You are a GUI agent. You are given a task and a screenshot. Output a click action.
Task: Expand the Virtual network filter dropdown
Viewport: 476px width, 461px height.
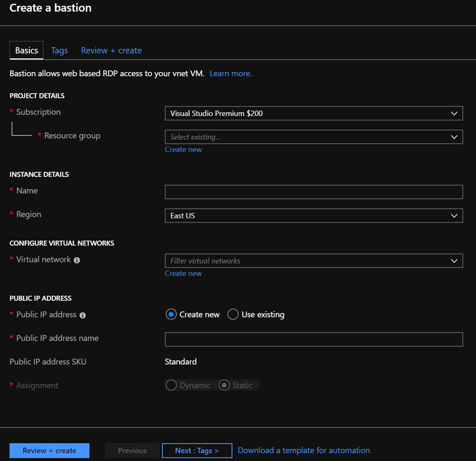pos(313,261)
